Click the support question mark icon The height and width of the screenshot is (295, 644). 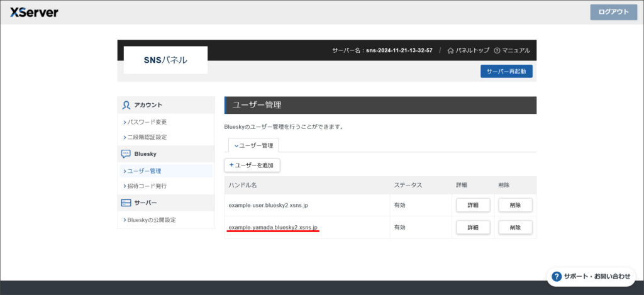(x=557, y=276)
